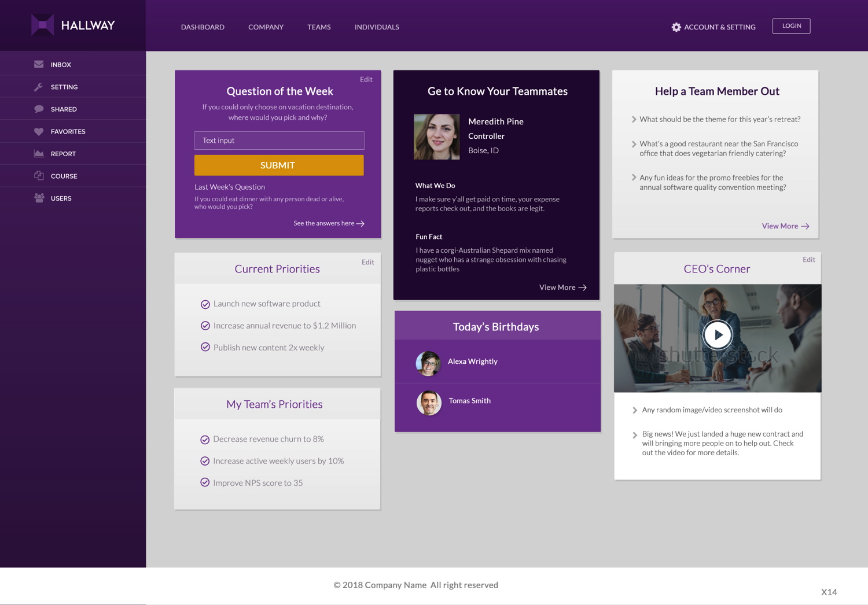The image size is (868, 605).
Task: Toggle Decrease revenue churn to 8%
Action: click(205, 439)
